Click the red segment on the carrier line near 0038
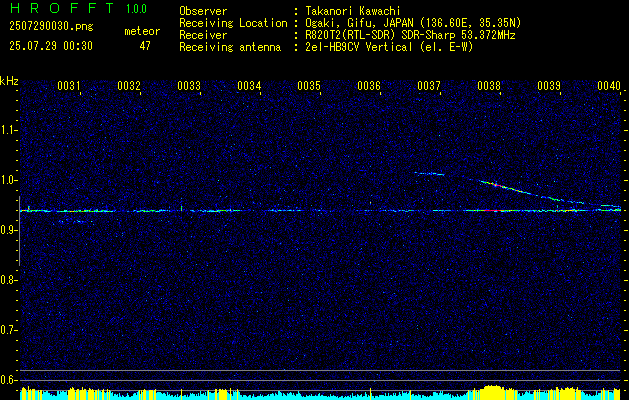The image size is (629, 400). (492, 210)
